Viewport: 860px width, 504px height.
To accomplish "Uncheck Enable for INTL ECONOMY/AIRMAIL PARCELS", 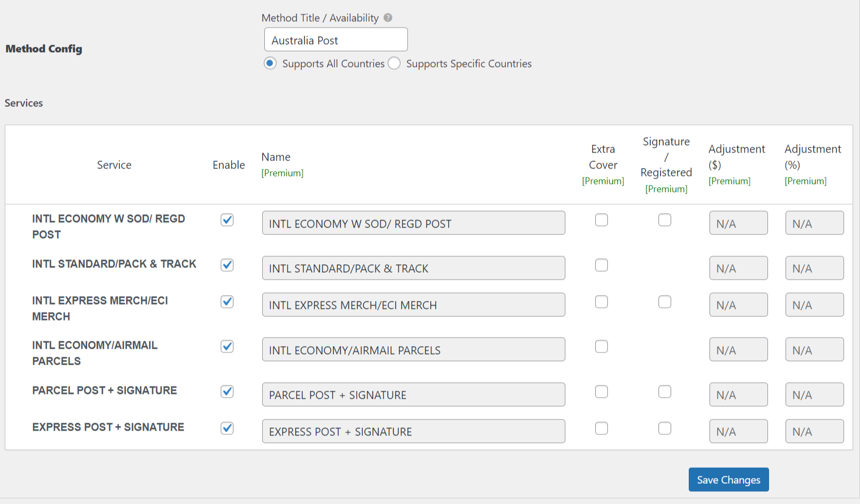I will click(227, 347).
